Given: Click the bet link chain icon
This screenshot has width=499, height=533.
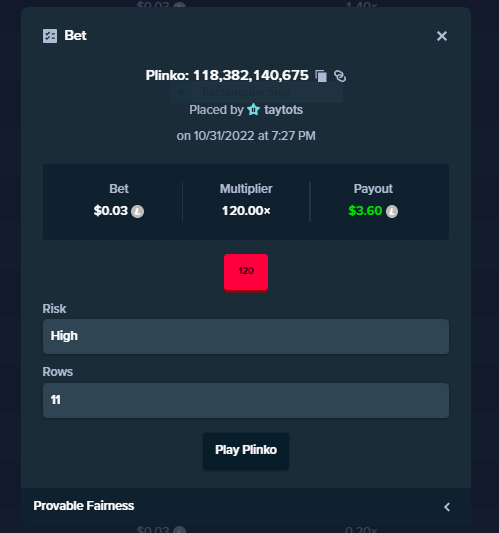Looking at the screenshot, I should [x=340, y=76].
